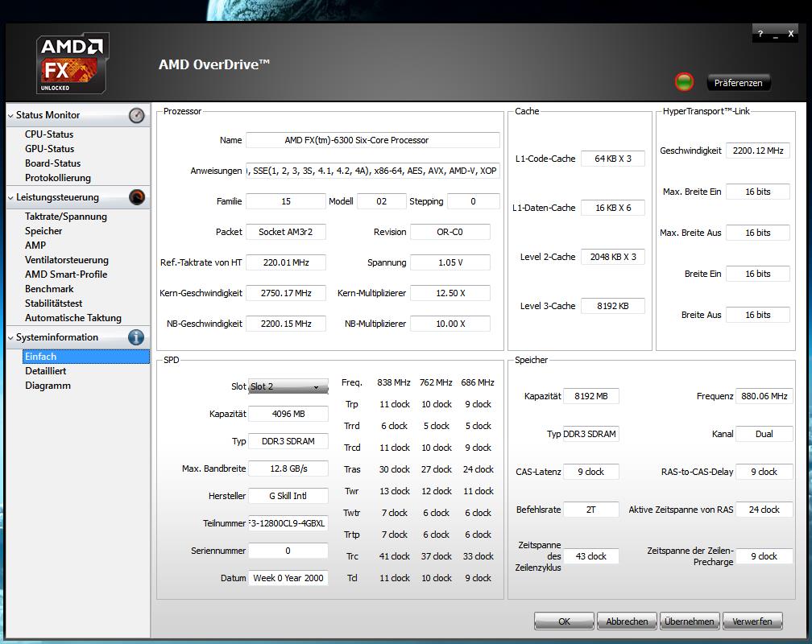Click the Trc value 41 clock
812x644 pixels.
pos(395,556)
